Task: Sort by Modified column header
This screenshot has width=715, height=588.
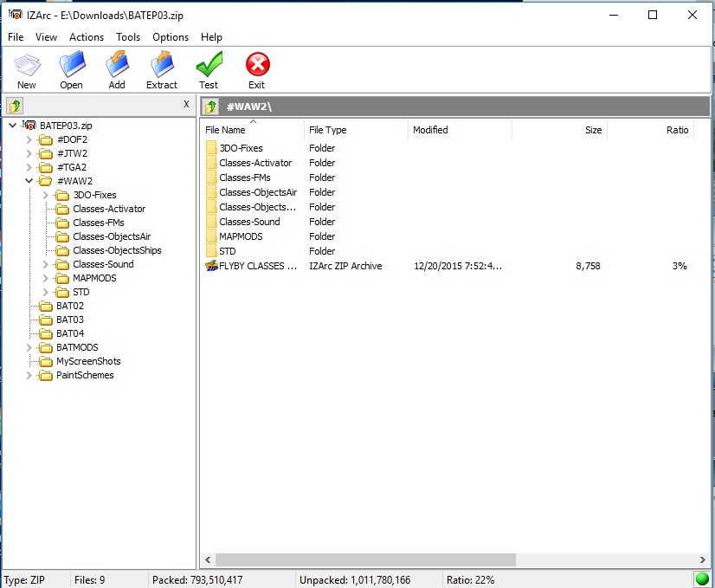Action: 461,130
